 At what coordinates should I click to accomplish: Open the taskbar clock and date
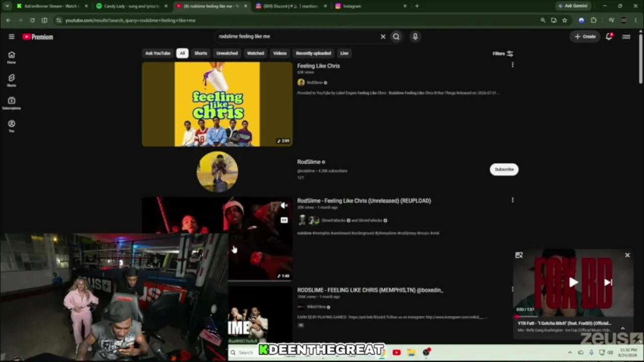click(x=628, y=352)
